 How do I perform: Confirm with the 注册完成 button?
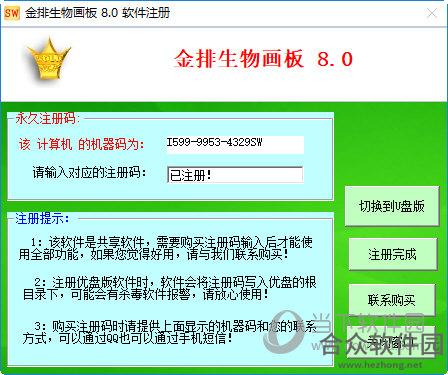click(x=393, y=254)
